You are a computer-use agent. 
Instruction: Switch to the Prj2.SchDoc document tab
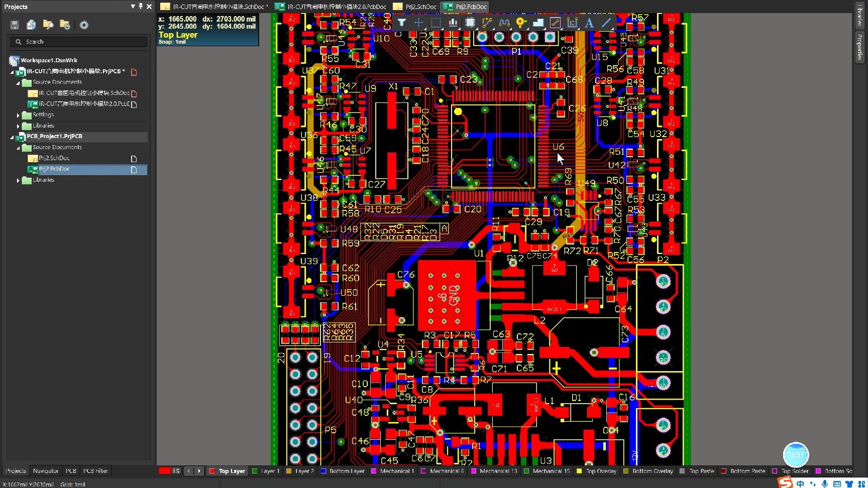point(415,7)
